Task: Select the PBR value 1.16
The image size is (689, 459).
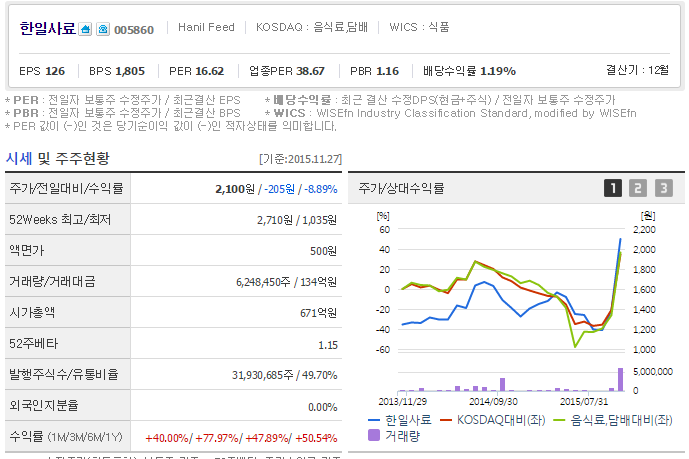Action: pyautogui.click(x=388, y=71)
